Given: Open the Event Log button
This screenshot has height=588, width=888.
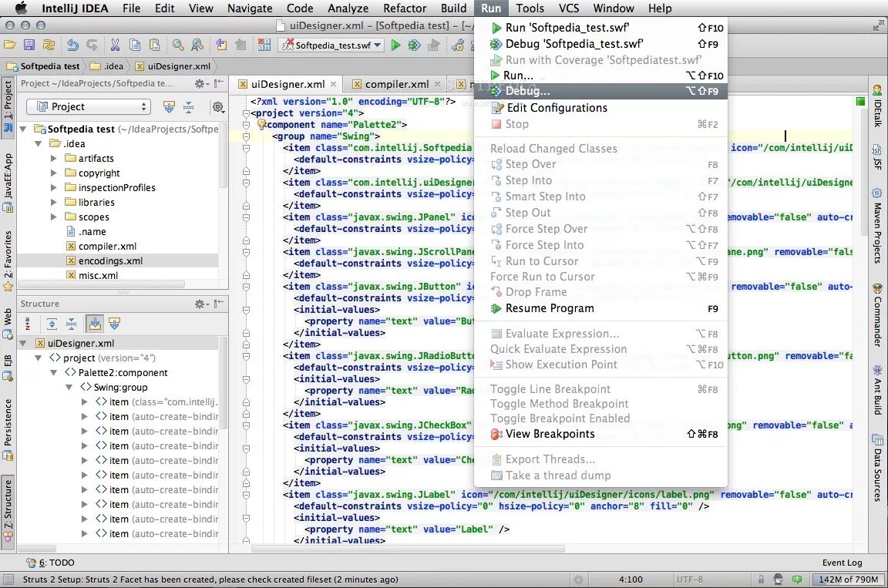Looking at the screenshot, I should pos(842,563).
